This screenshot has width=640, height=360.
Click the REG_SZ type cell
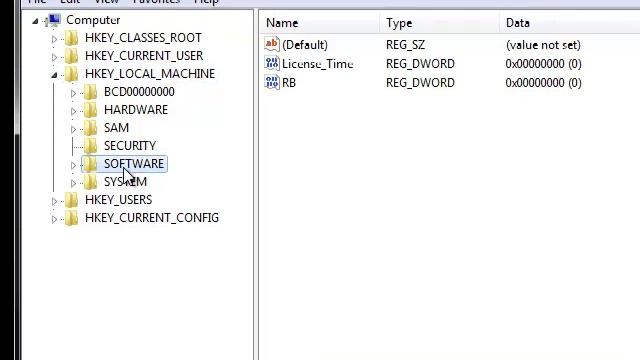[405, 45]
